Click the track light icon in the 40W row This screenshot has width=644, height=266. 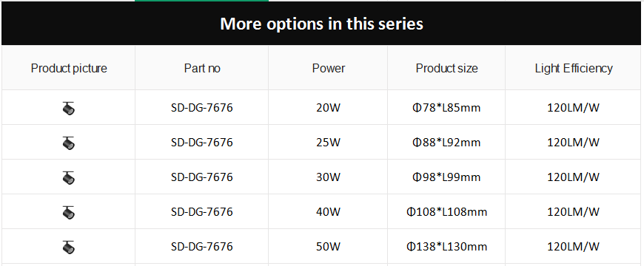click(x=69, y=212)
